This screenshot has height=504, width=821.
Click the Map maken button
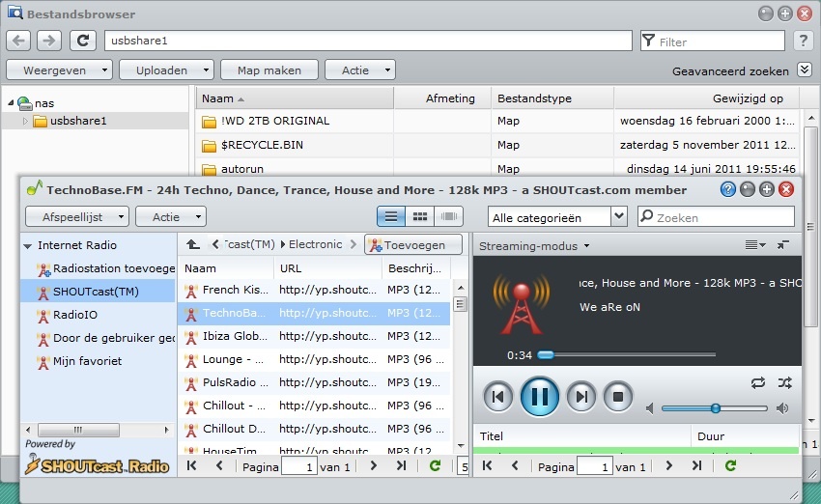(x=269, y=70)
